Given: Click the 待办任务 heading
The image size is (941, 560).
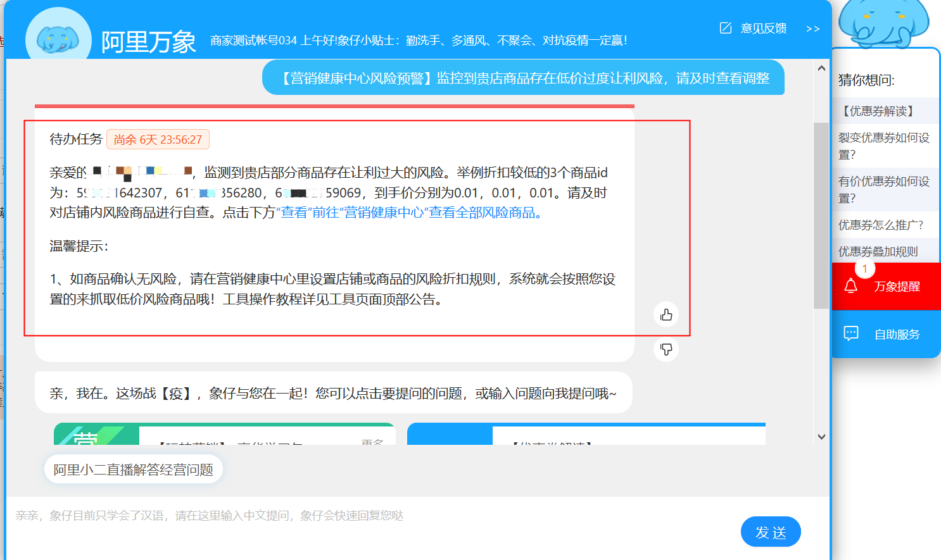Looking at the screenshot, I should [x=76, y=139].
